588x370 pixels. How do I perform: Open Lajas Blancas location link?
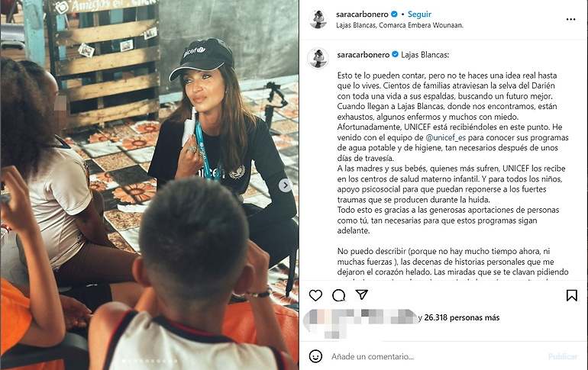[x=399, y=25]
